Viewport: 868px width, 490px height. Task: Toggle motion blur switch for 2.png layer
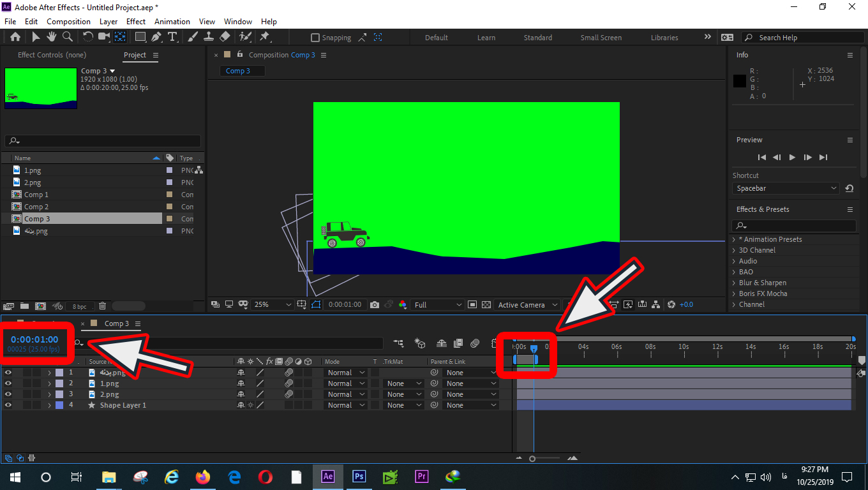click(x=288, y=394)
